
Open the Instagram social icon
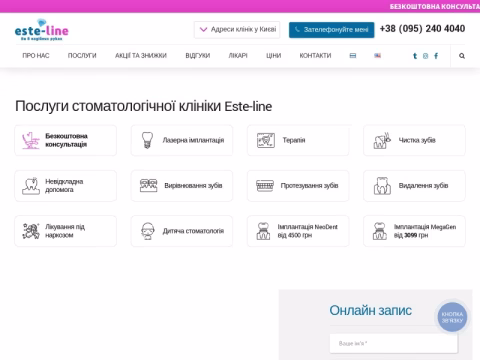pos(425,56)
